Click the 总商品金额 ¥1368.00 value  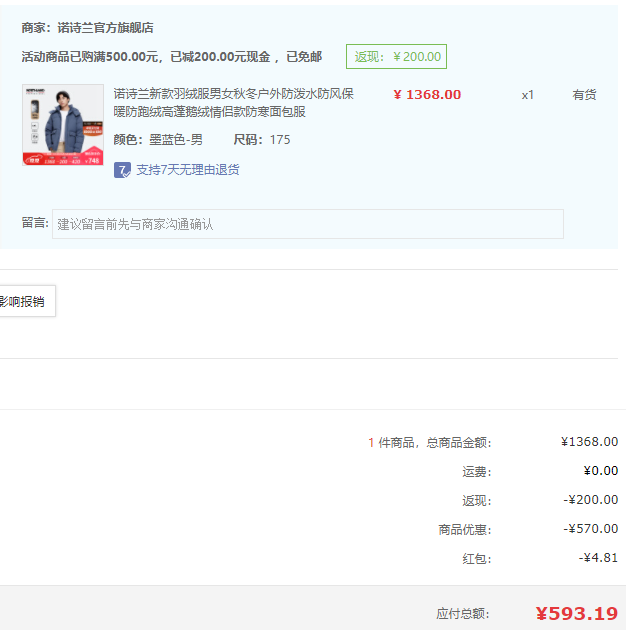tap(589, 442)
